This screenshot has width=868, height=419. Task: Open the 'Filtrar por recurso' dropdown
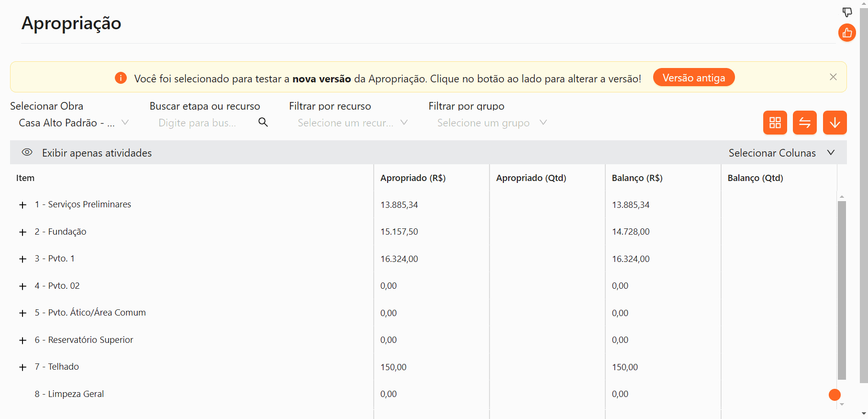pyautogui.click(x=352, y=123)
